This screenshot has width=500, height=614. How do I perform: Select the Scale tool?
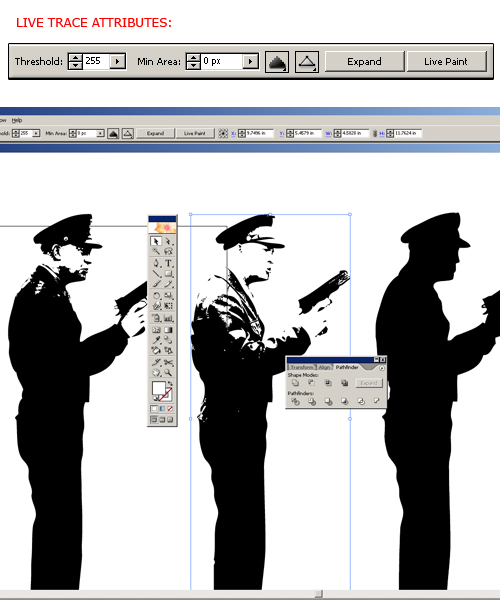[x=168, y=295]
